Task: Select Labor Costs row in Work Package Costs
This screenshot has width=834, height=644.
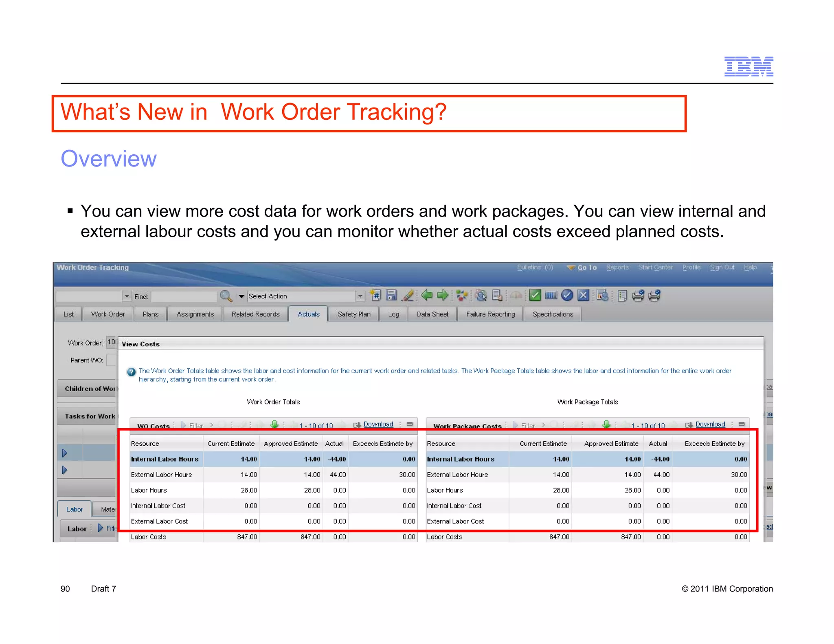Action: (x=588, y=537)
